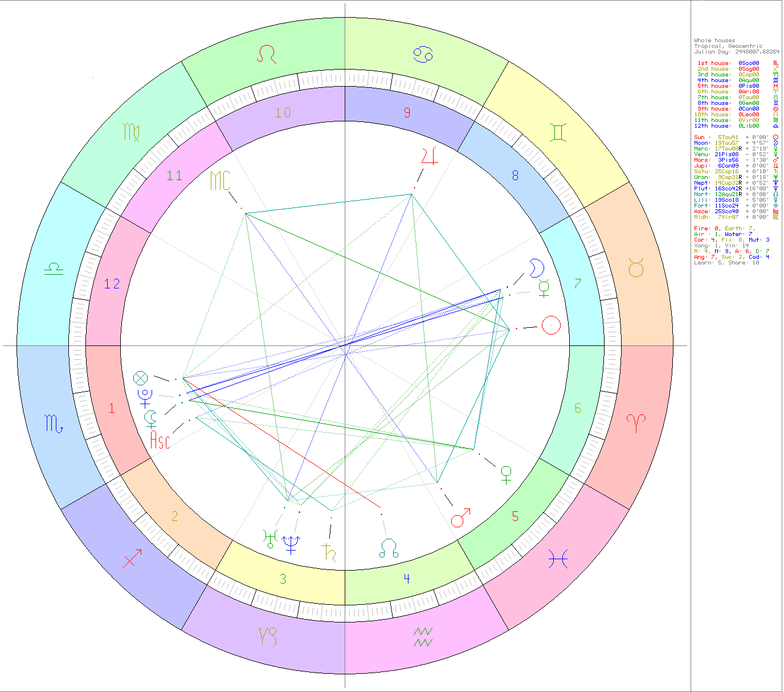Image resolution: width=784 pixels, height=692 pixels.
Task: Click the red Jupiter glyph inside the chart wheel
Action: (430, 156)
